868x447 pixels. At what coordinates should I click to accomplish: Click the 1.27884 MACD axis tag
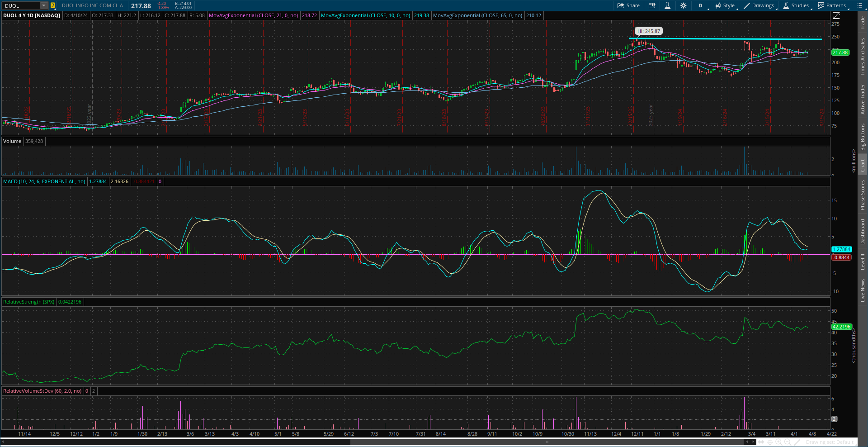click(x=841, y=249)
